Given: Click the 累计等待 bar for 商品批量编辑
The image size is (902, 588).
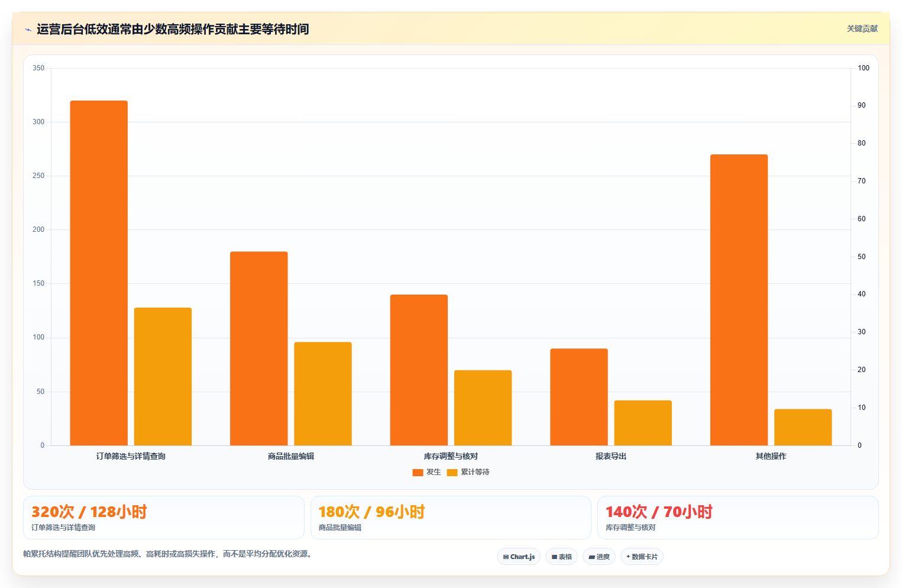Looking at the screenshot, I should coord(323,393).
